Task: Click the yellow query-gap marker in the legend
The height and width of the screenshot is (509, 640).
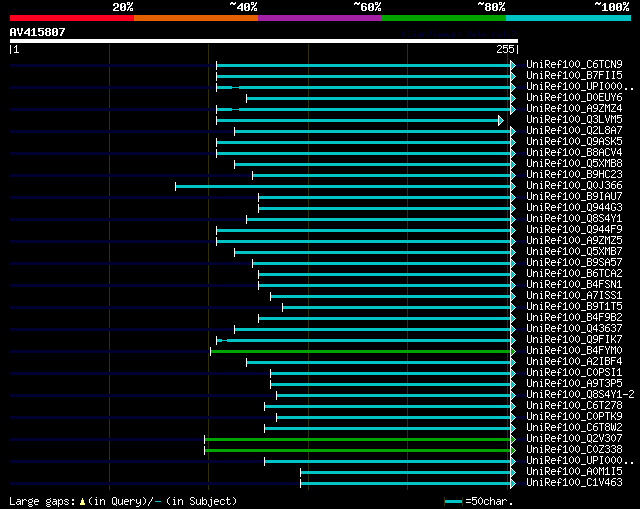Action: click(82, 502)
